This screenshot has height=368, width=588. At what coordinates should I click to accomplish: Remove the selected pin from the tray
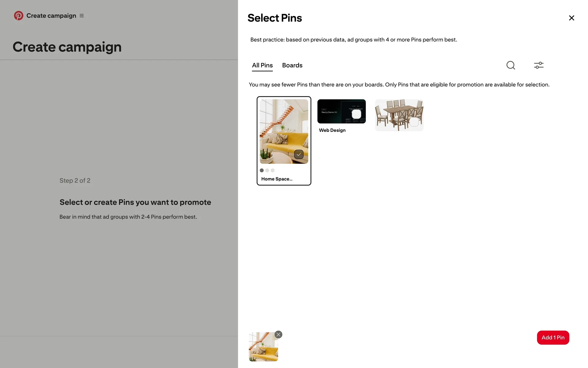pyautogui.click(x=278, y=335)
